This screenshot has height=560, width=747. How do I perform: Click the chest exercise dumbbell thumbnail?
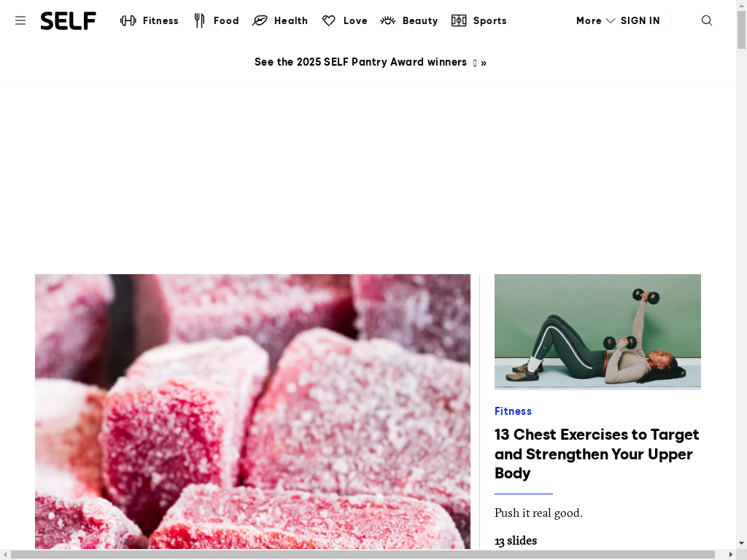coord(597,332)
